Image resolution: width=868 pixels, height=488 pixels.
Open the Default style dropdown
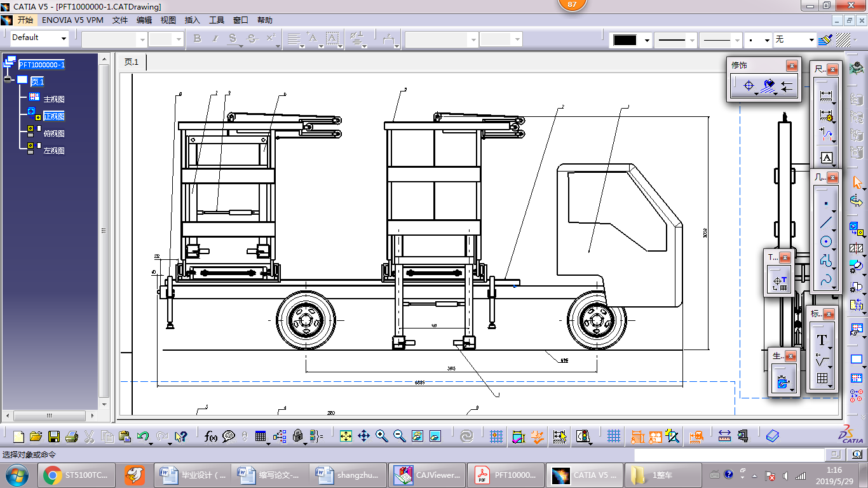pyautogui.click(x=39, y=38)
